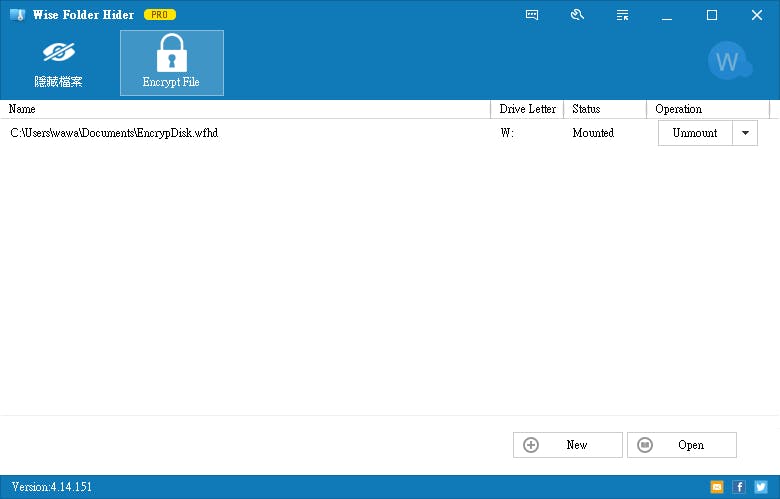This screenshot has width=780, height=499.
Task: Close the Wise Folder Hider window
Action: click(757, 15)
